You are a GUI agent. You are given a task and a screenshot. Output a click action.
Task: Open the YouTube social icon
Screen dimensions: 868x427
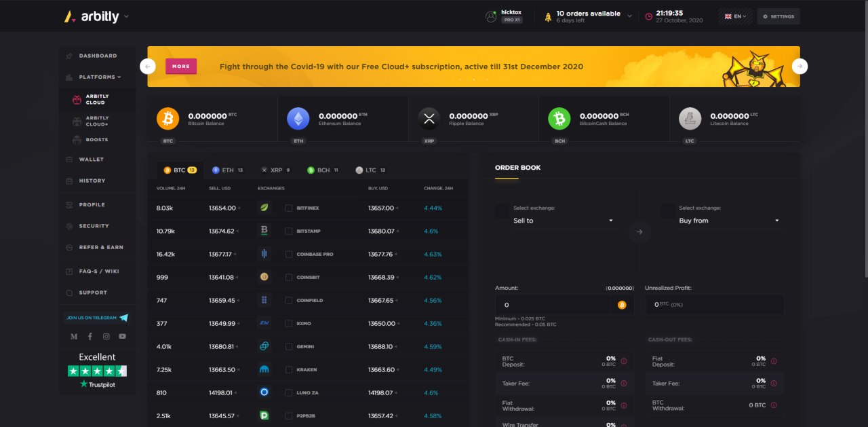click(122, 337)
